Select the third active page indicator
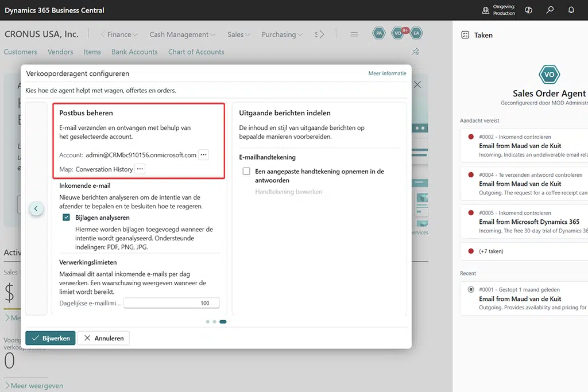 pos(223,321)
